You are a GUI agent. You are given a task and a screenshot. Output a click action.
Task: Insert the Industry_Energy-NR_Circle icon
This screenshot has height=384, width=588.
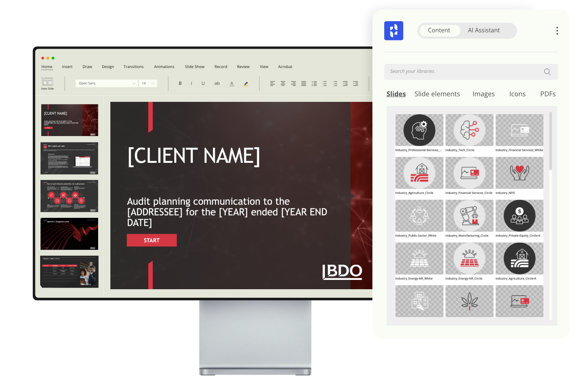469,258
